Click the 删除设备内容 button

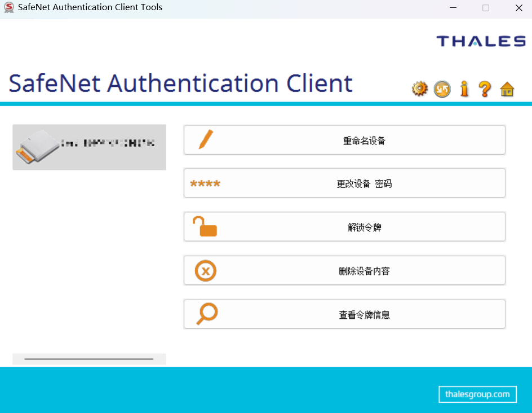(344, 270)
